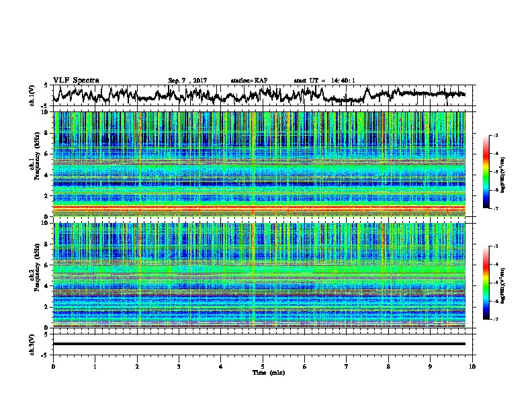Screen dimensions: 532x411
Task: Click the ch.1 spectrogram panel
Action: coord(259,164)
